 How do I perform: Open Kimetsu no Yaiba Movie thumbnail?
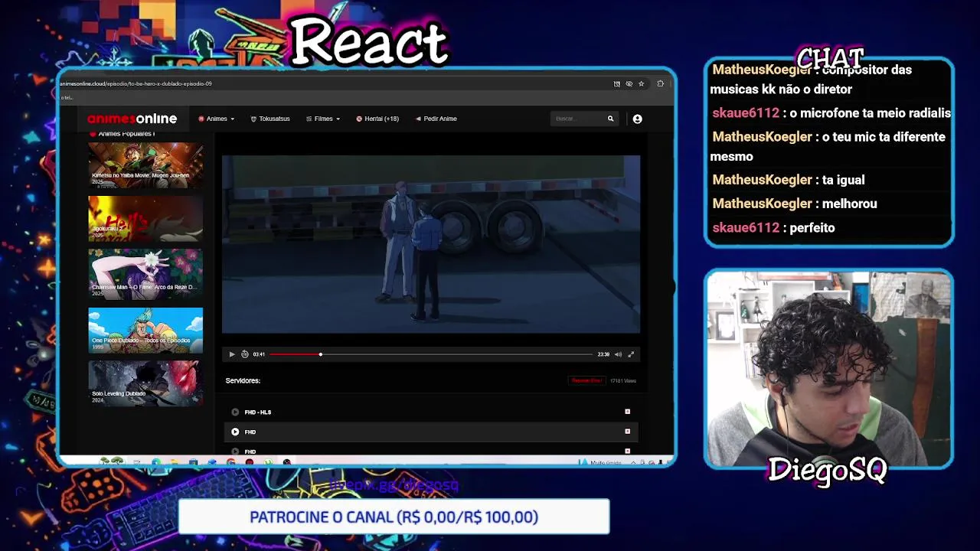[x=145, y=165]
